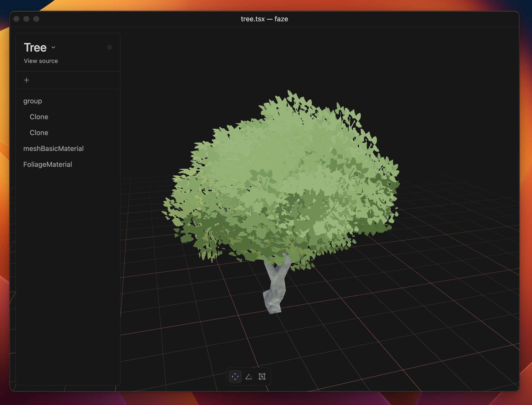Select FoliageMaterial in the sidebar

coord(48,164)
